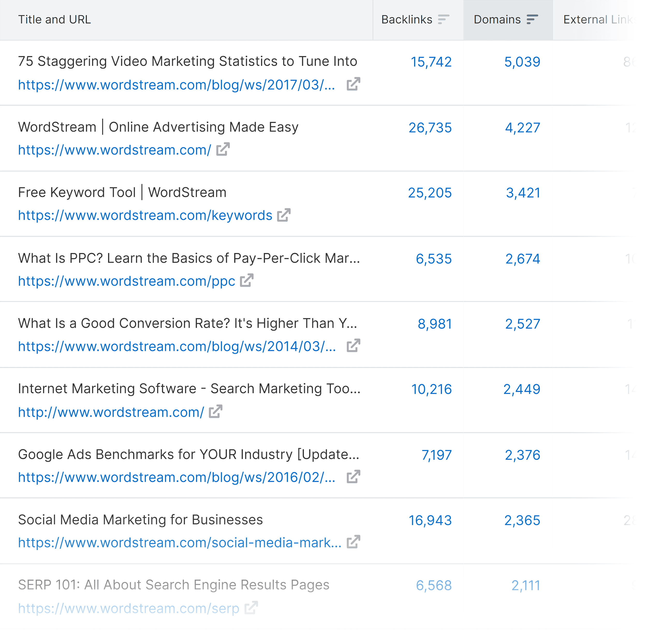Click the 16,943 backlinks for Social Media Marketing
The height and width of the screenshot is (644, 647).
pyautogui.click(x=431, y=520)
